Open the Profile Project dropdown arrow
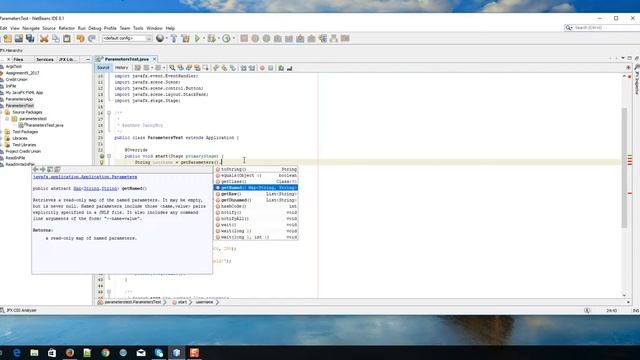This screenshot has height=360, width=640. (x=233, y=38)
